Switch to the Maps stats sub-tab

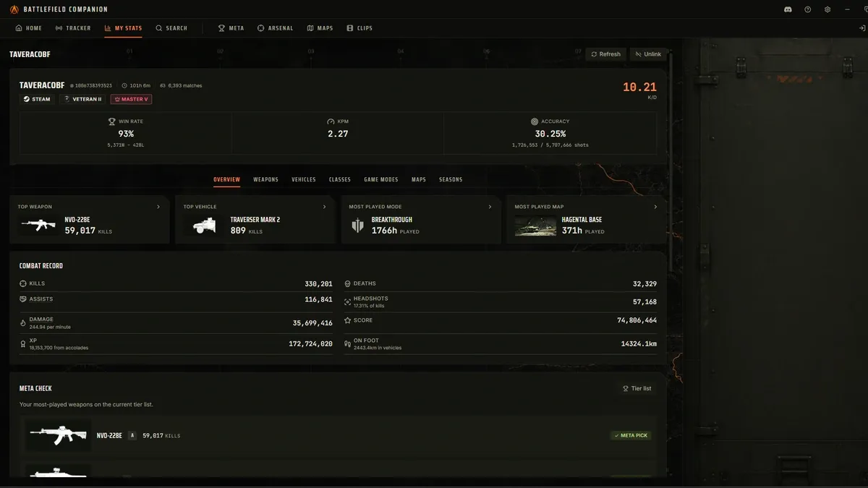(x=419, y=179)
